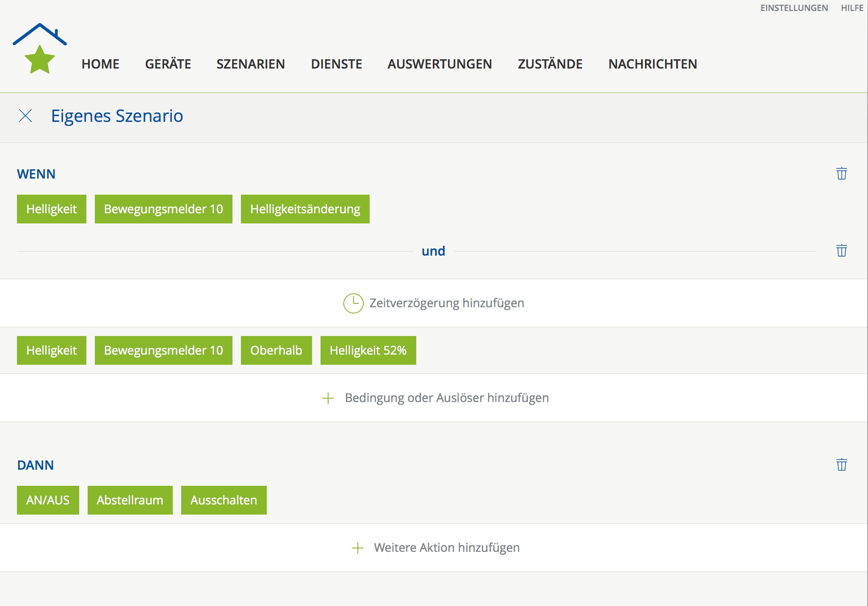The width and height of the screenshot is (868, 606).
Task: Adjust the Helligkeit 52% value
Action: 368,350
